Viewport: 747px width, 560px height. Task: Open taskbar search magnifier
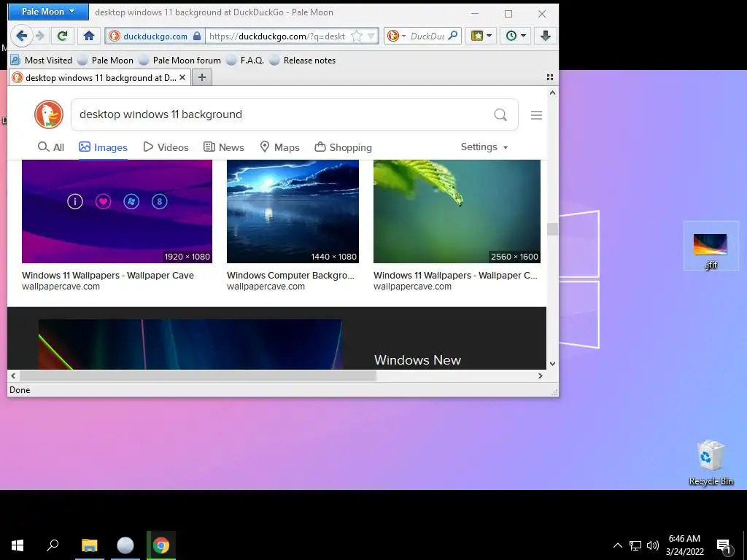coord(53,545)
